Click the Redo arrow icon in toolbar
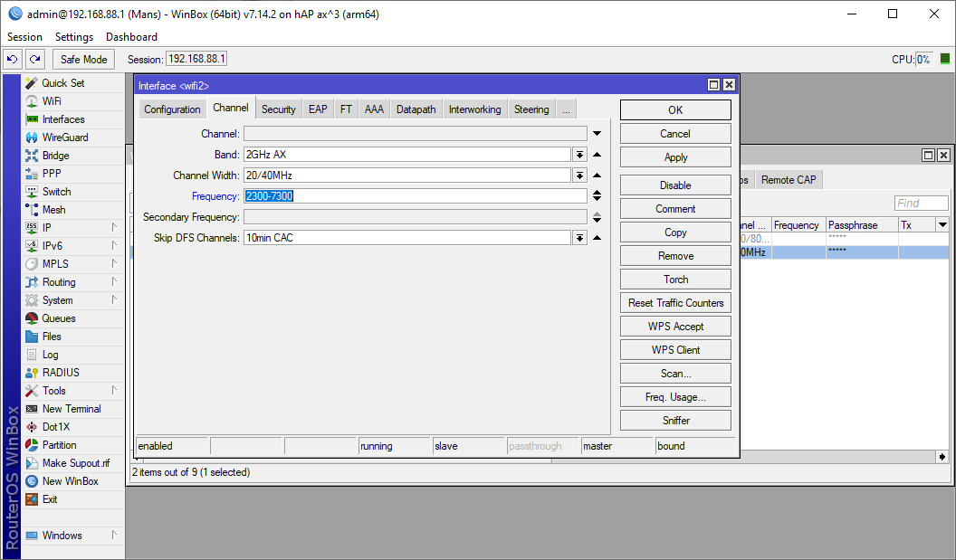956x560 pixels. pos(35,59)
